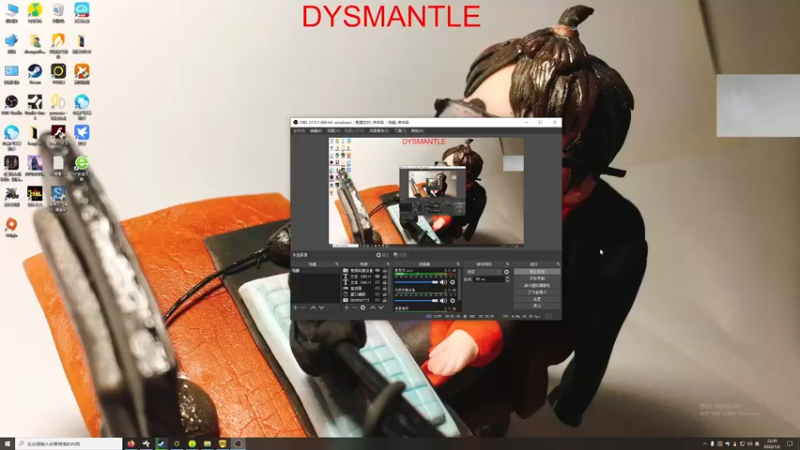Click Start Virtual Camera button
800x450 pixels.
[x=537, y=285]
